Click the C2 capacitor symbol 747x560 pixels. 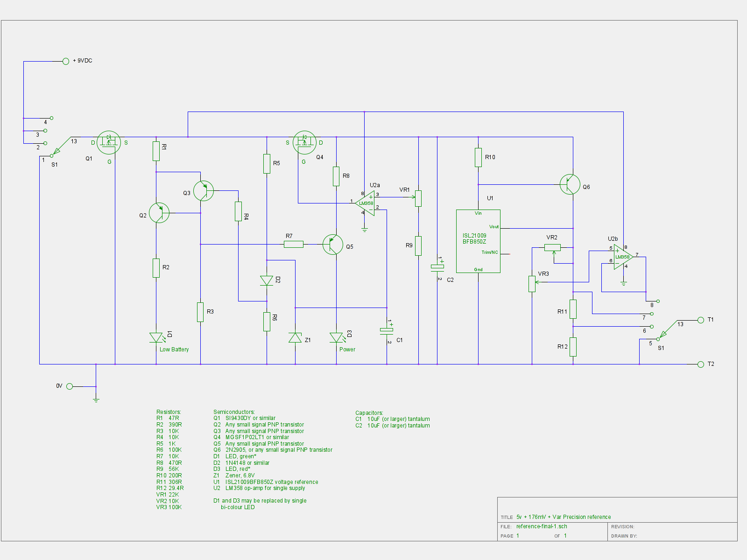[437, 267]
